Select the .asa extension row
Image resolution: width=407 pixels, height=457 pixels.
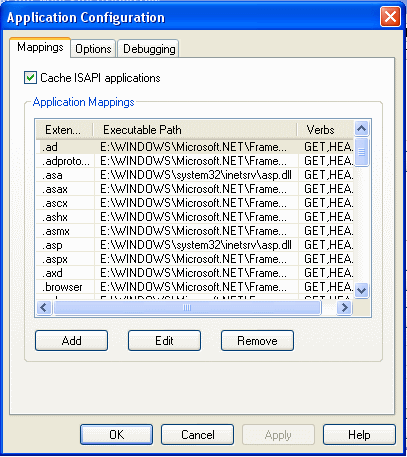point(194,175)
